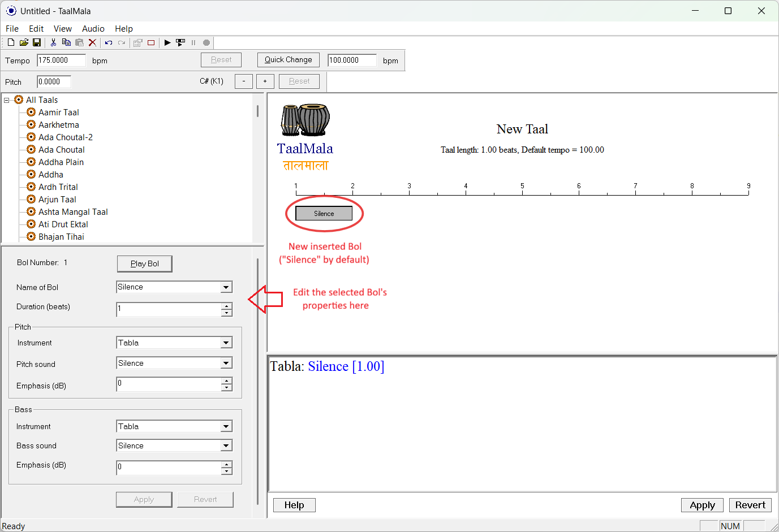Image resolution: width=779 pixels, height=532 pixels.
Task: Open a taal file via the folder icon
Action: [24, 42]
